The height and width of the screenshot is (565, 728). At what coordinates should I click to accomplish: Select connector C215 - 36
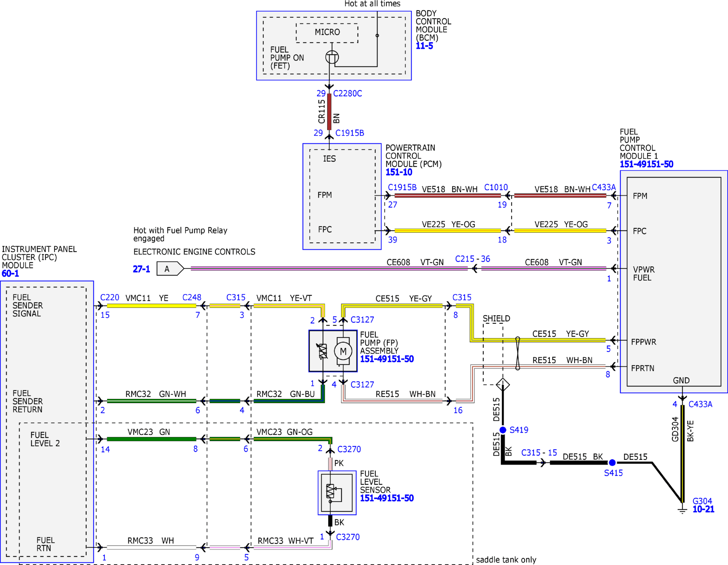pos(472,259)
